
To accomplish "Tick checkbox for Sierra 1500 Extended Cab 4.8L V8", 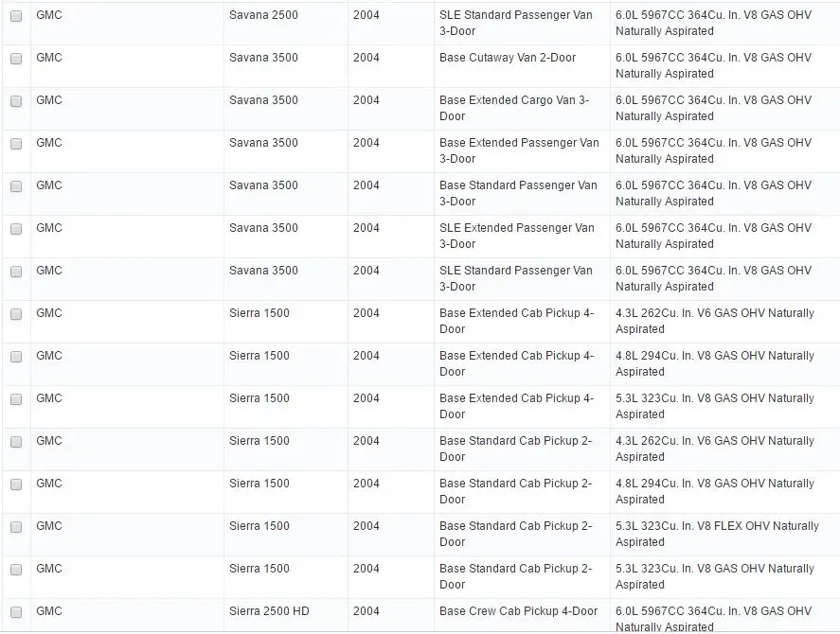I will 16,357.
